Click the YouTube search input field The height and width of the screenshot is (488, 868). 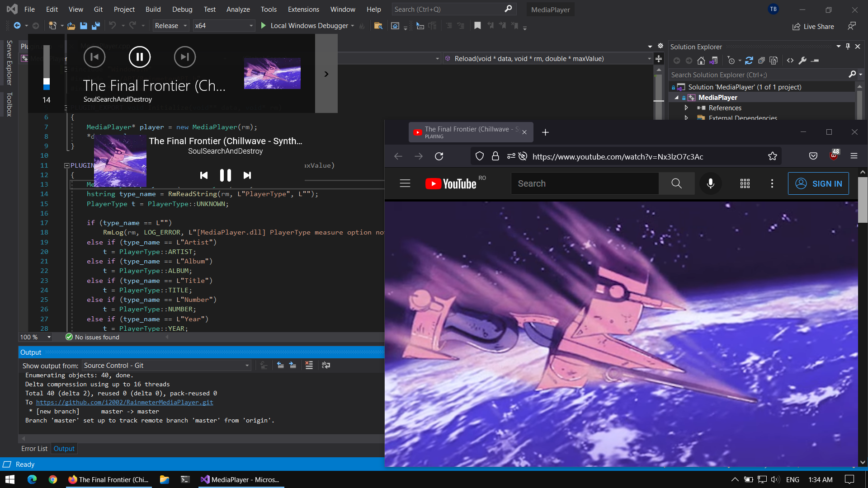[584, 183]
